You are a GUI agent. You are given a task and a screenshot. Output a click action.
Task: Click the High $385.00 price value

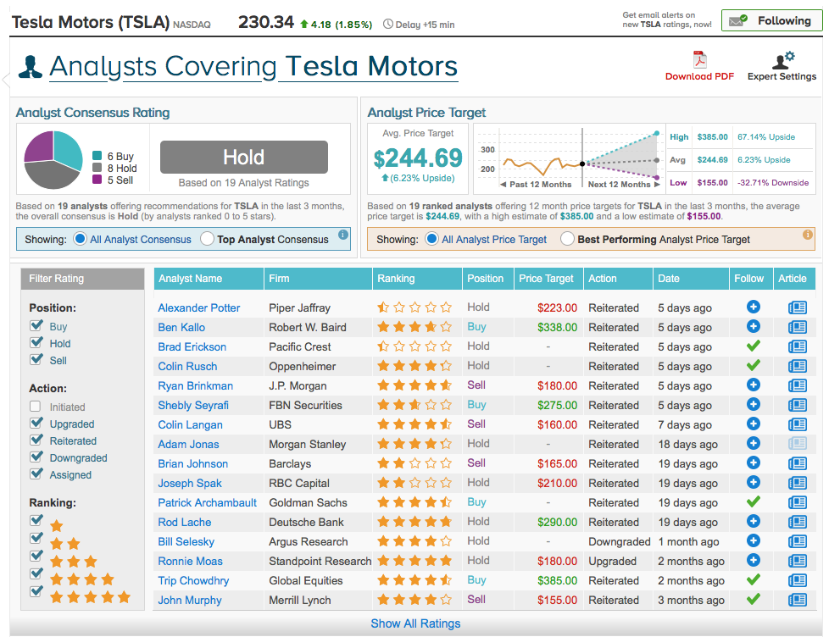click(713, 137)
